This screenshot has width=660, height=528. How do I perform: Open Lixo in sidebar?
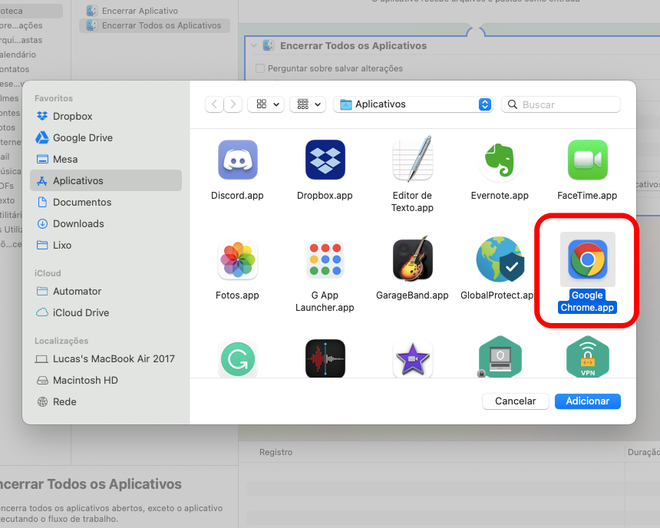point(106,245)
